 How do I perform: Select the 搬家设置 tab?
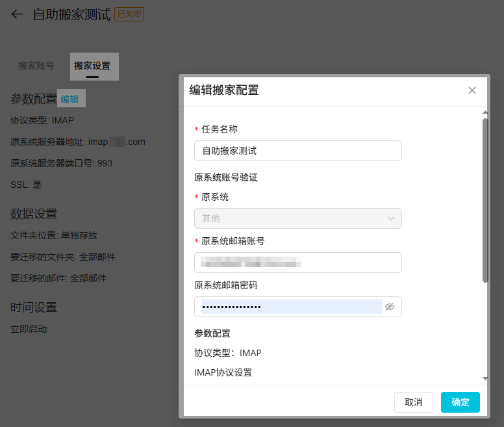tap(92, 66)
